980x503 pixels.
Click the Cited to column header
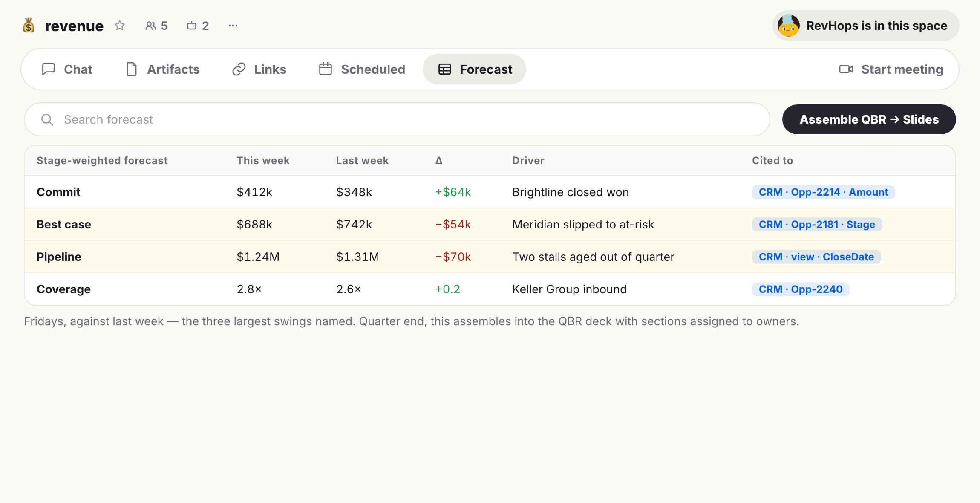(x=772, y=161)
